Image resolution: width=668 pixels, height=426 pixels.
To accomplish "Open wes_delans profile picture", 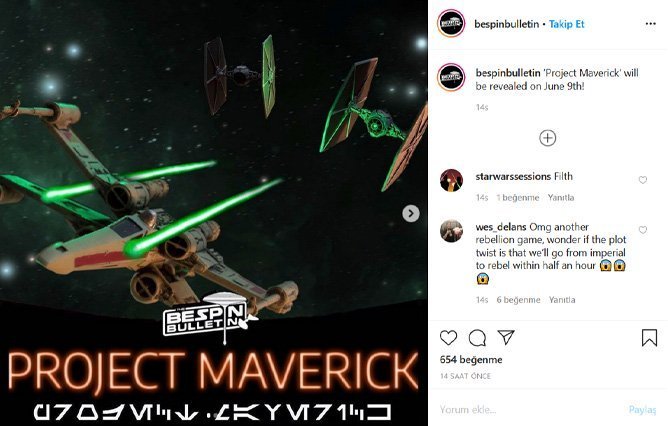I will tap(451, 231).
